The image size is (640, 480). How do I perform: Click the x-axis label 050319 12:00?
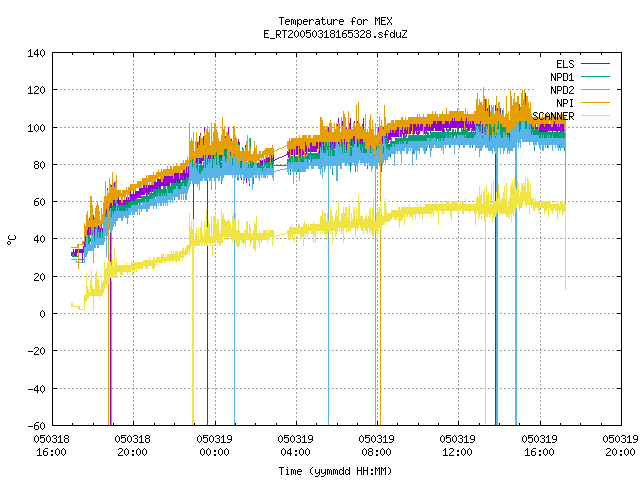click(x=457, y=446)
